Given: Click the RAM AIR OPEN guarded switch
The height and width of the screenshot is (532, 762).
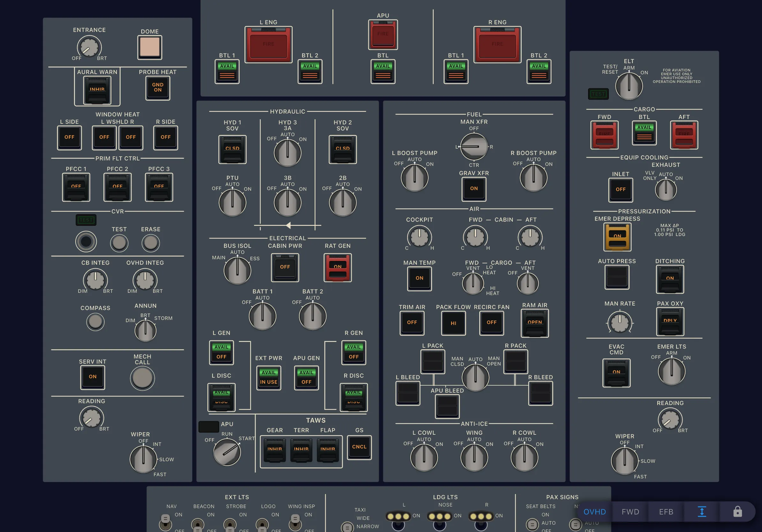Looking at the screenshot, I should click(535, 323).
